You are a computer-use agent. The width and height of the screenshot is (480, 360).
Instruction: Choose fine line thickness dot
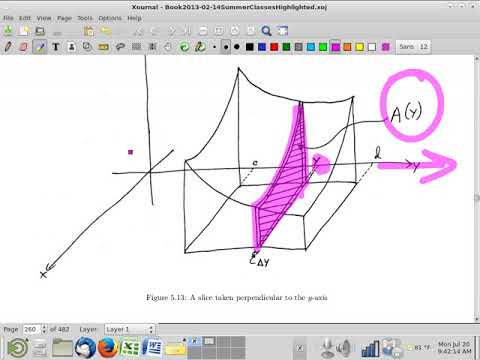click(214, 47)
